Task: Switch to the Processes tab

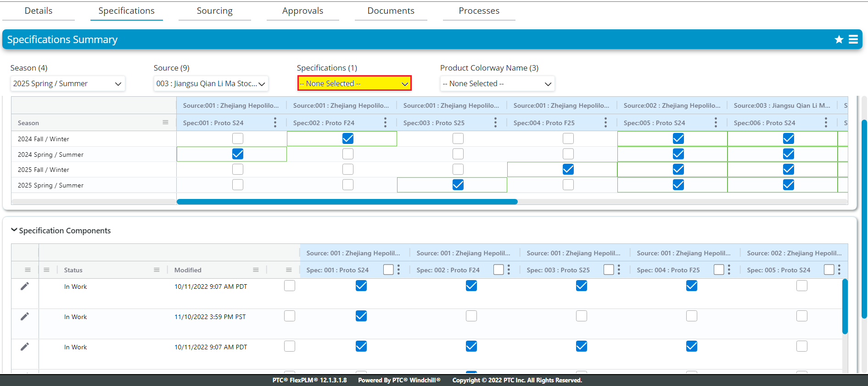Action: pos(479,11)
